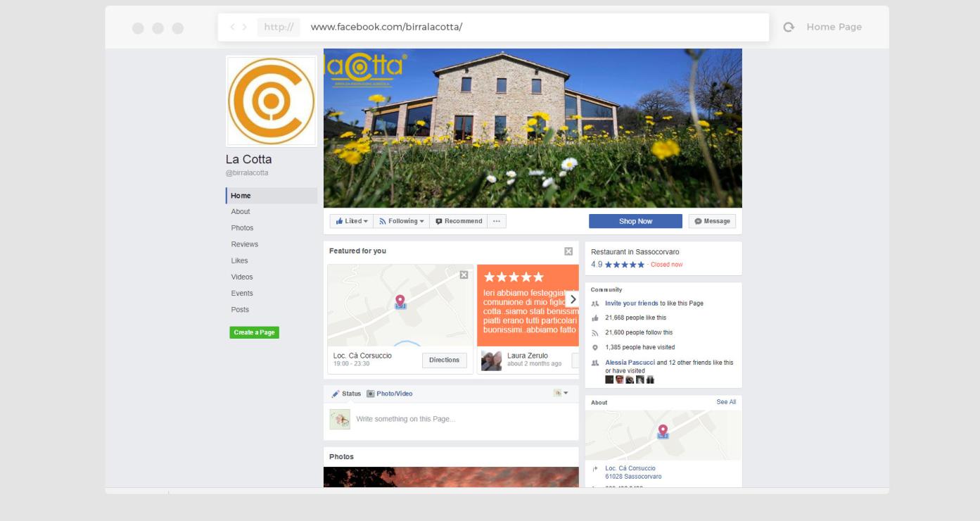
Task: Click the Message button
Action: [712, 221]
